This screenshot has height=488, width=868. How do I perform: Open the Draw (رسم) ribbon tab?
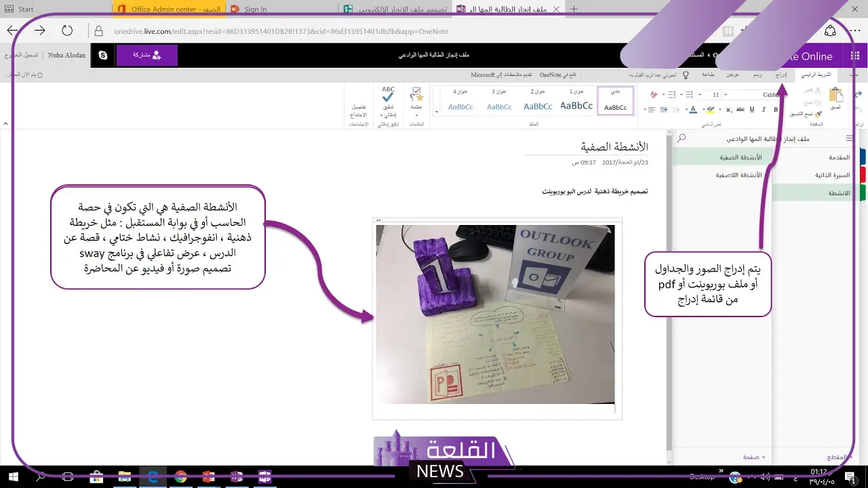(757, 75)
